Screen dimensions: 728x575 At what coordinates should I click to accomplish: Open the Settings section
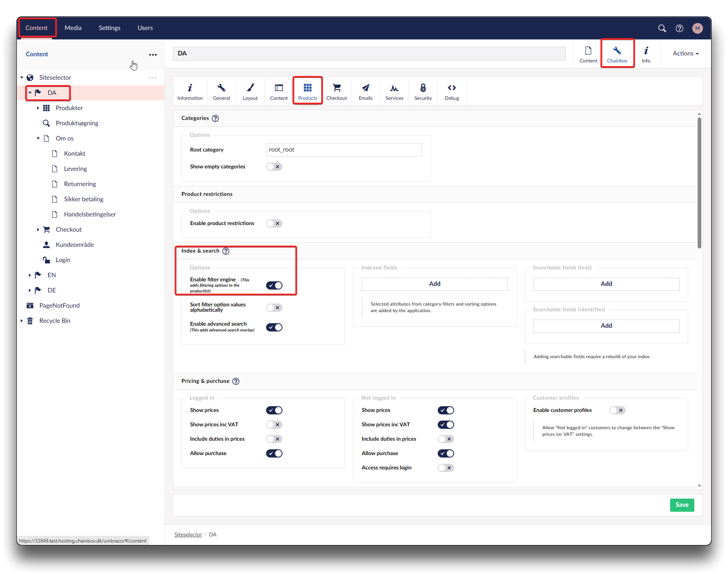pyautogui.click(x=109, y=28)
